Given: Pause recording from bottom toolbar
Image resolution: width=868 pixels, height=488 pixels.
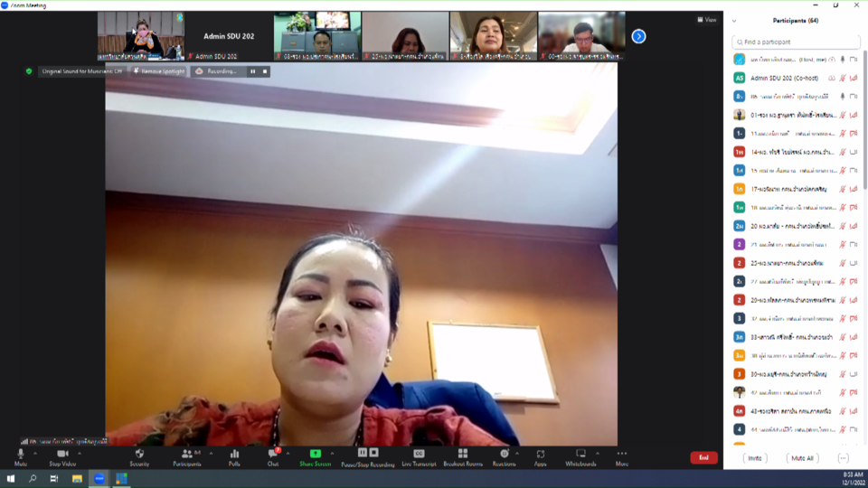Looking at the screenshot, I should click(x=363, y=453).
